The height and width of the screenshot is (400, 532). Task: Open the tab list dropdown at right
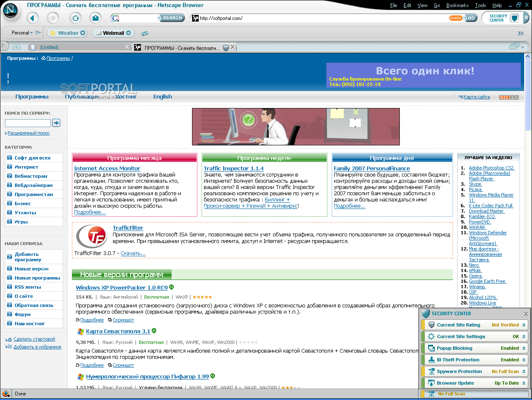[517, 47]
